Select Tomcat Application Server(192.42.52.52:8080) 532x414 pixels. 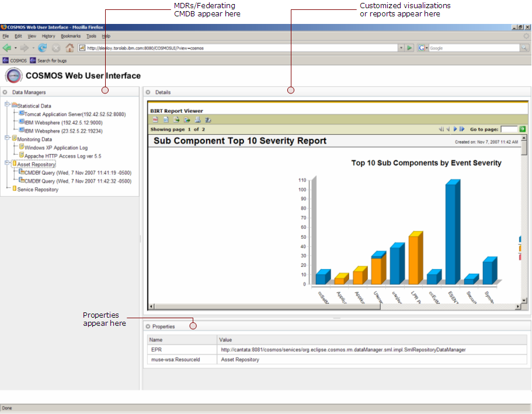pyautogui.click(x=75, y=114)
